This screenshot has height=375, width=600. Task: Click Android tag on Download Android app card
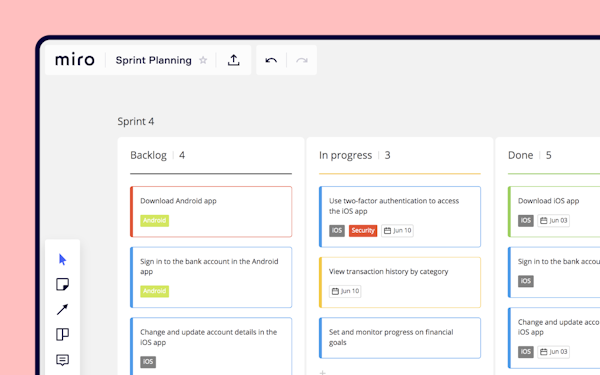[155, 220]
